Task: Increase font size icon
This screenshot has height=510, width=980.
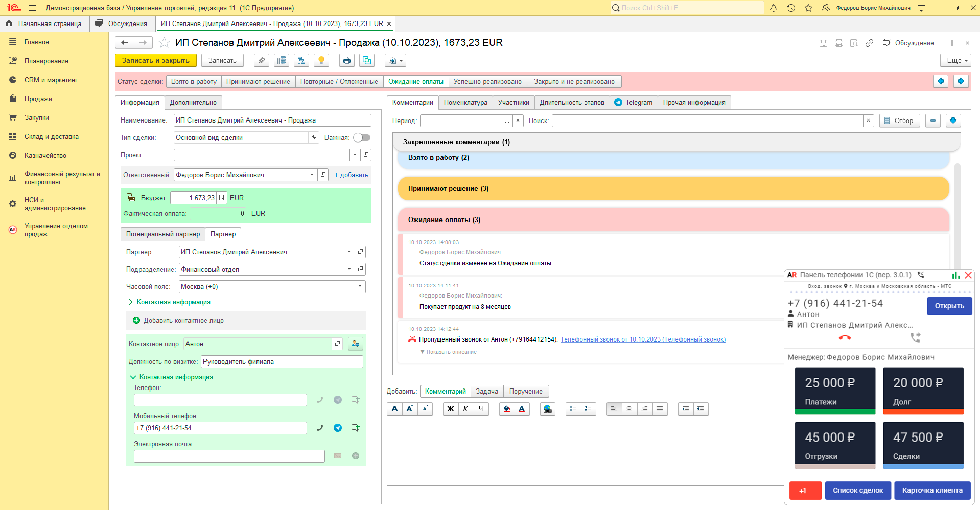Action: click(x=410, y=409)
